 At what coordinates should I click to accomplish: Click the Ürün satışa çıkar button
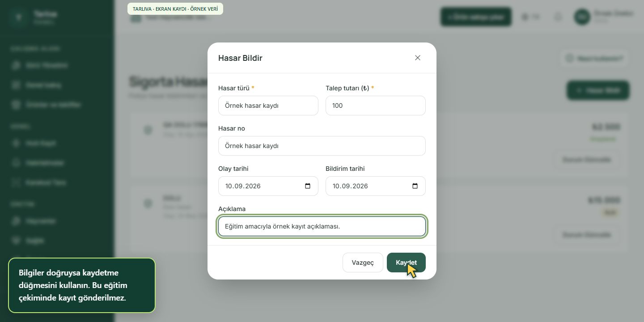click(476, 17)
